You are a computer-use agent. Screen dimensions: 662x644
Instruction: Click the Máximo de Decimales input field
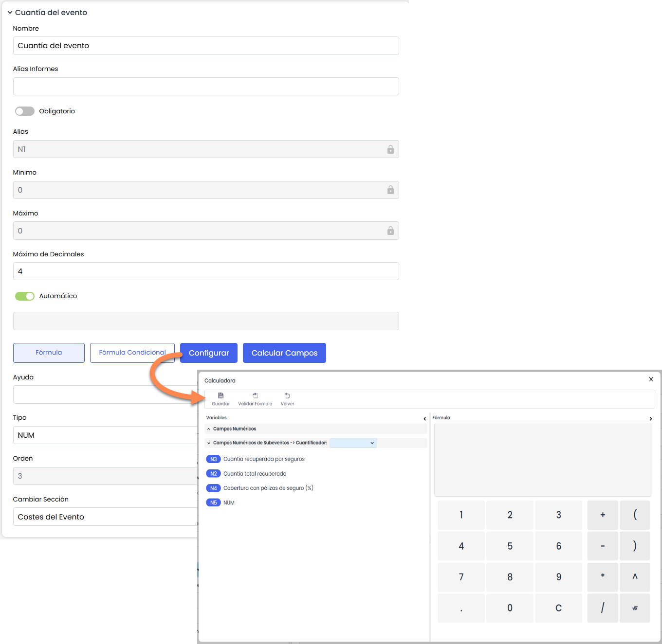coord(206,271)
